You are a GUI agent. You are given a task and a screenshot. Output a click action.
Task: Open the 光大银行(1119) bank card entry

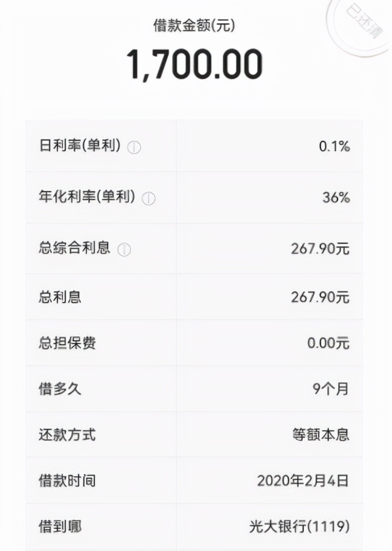point(300,526)
